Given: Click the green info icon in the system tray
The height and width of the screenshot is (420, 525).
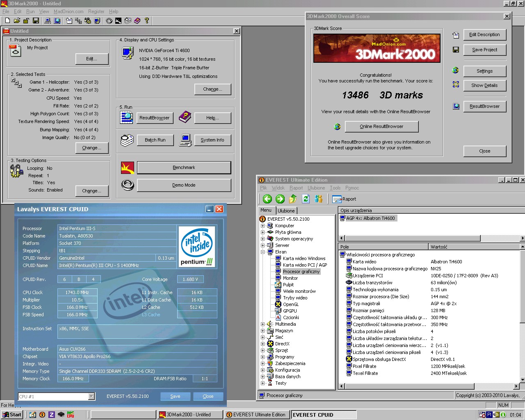Looking at the screenshot, I should pos(503,415).
